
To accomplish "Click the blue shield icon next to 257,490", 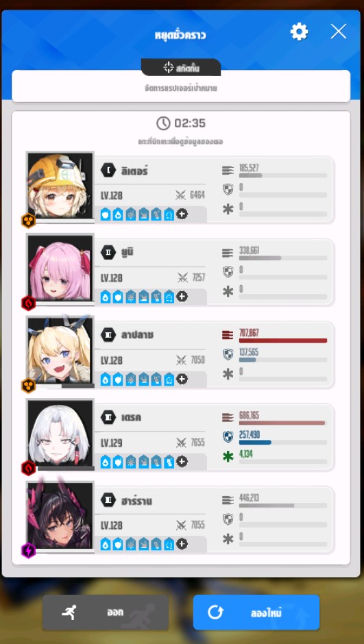I will pos(228,436).
